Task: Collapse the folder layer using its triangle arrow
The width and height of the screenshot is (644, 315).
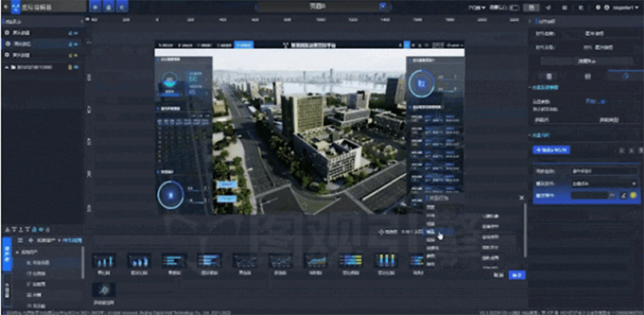Action: [7, 67]
